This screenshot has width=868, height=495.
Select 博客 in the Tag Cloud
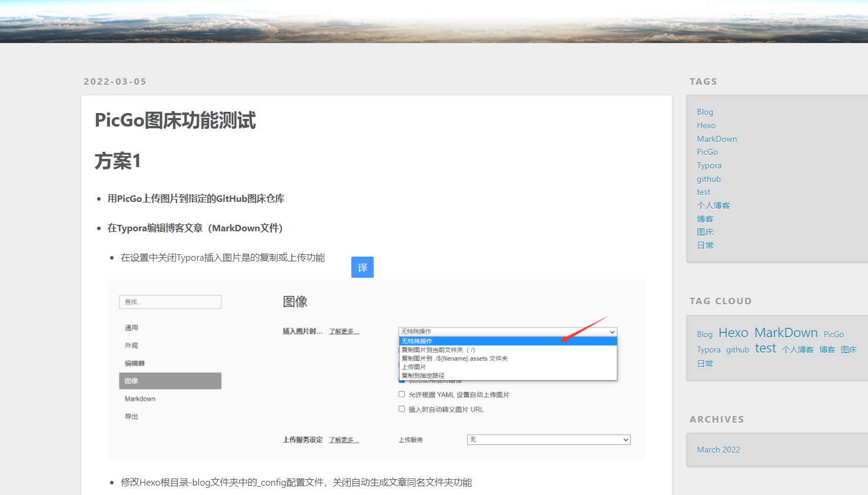(827, 350)
